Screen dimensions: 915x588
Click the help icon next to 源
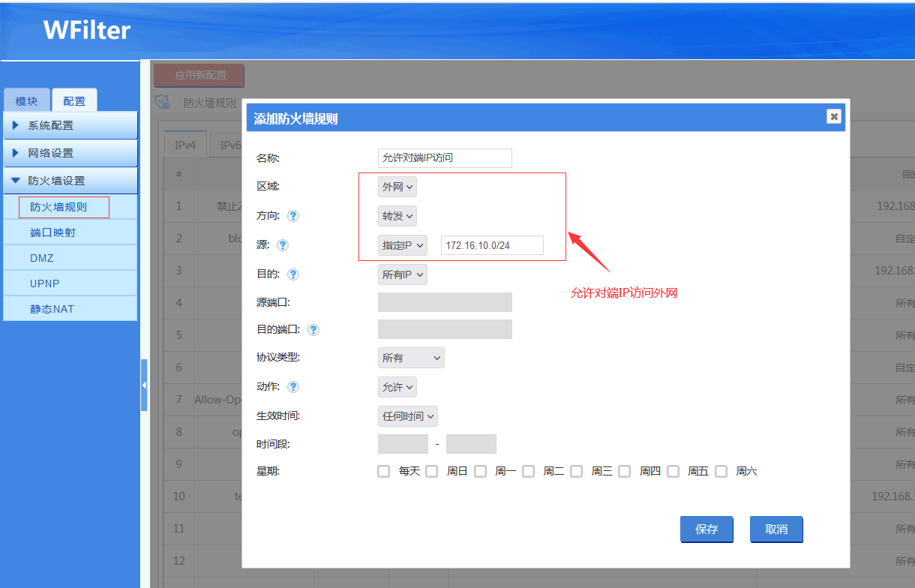tap(283, 245)
